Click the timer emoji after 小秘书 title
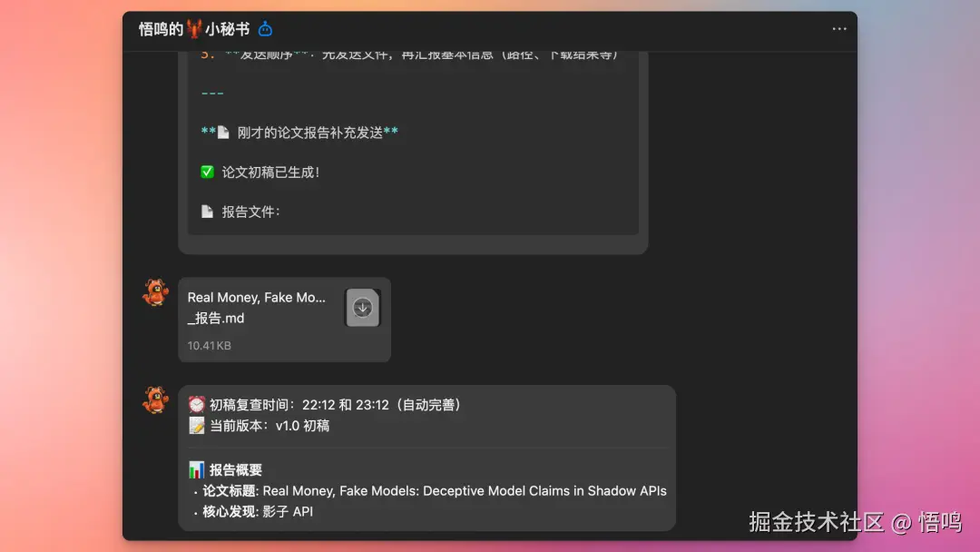980x552 pixels. 264,28
